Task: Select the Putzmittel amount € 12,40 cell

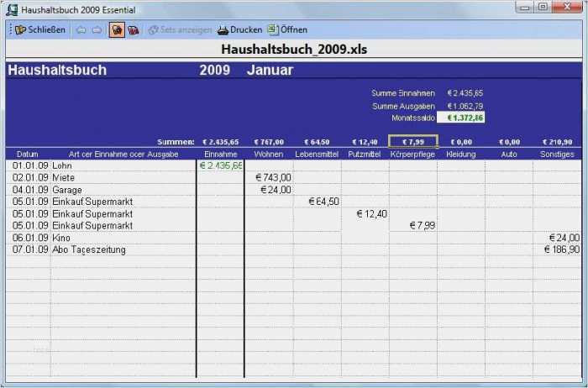Action: pos(371,214)
